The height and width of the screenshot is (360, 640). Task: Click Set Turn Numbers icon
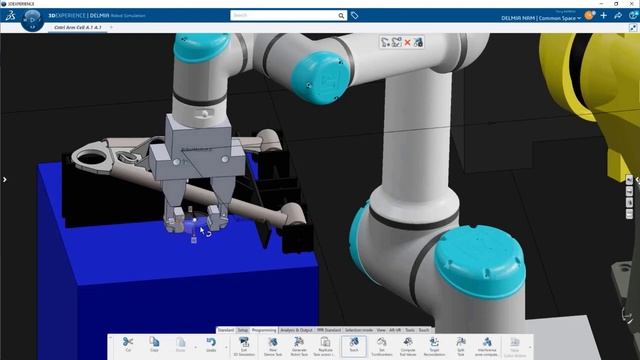(382, 342)
